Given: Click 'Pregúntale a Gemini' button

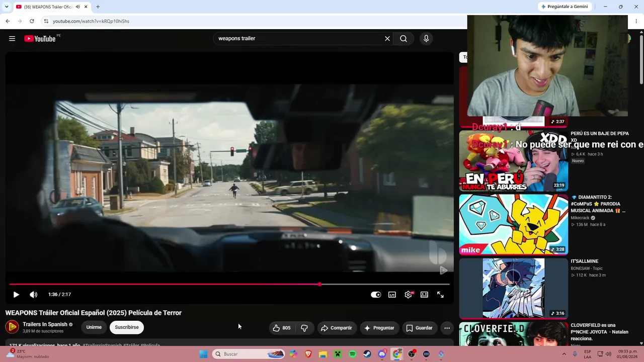Looking at the screenshot, I should click(x=564, y=7).
